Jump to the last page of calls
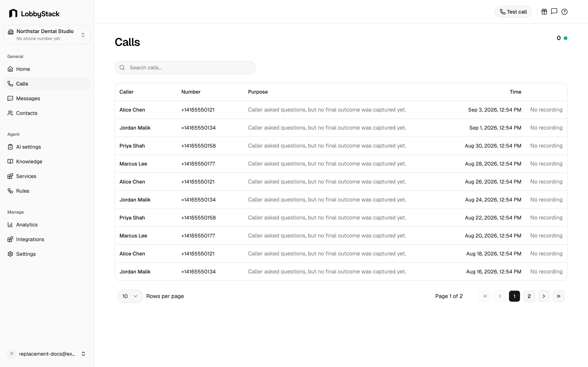The height and width of the screenshot is (367, 588). pyautogui.click(x=558, y=296)
